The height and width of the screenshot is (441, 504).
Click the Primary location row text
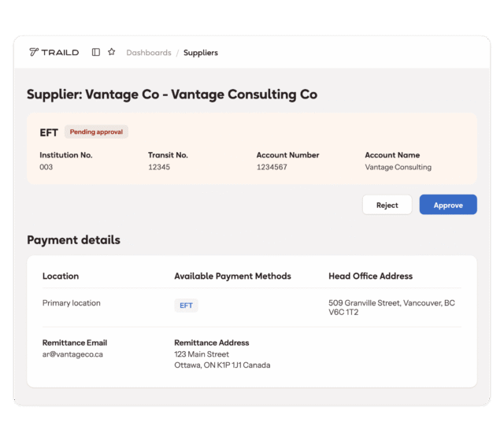tap(72, 303)
